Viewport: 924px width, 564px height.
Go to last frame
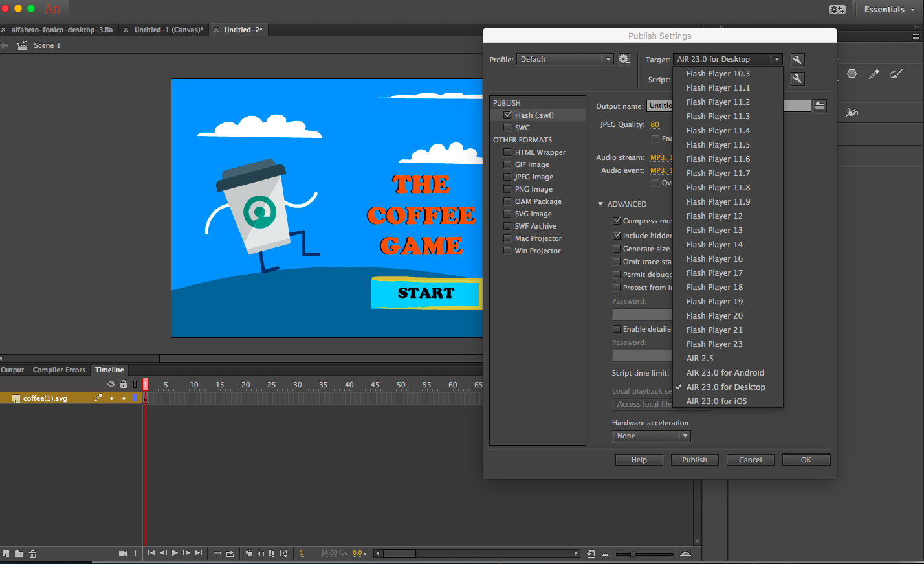click(199, 553)
